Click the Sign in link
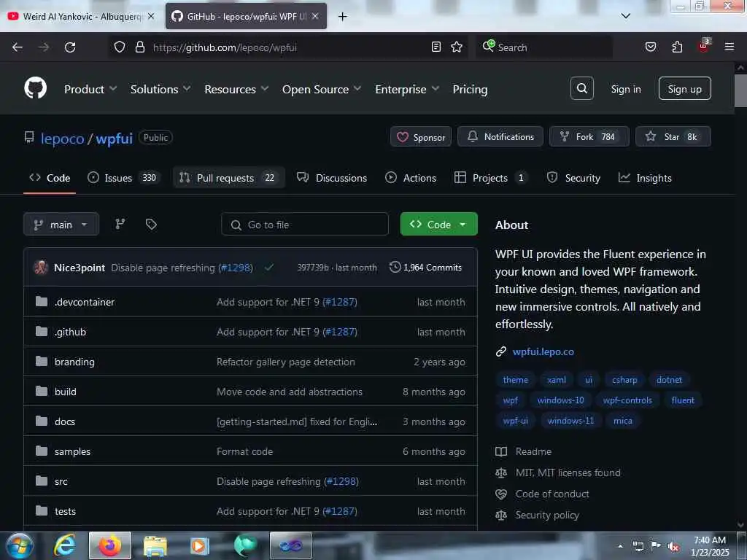 (x=625, y=89)
